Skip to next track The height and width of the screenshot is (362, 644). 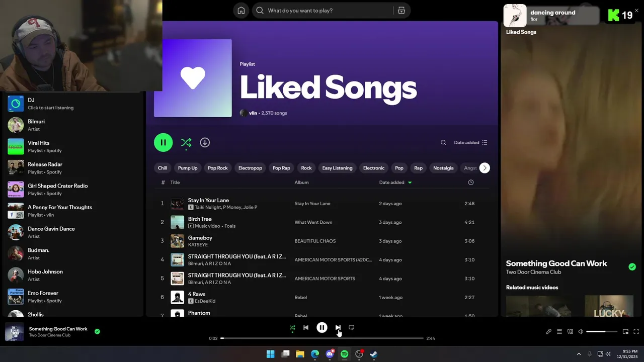click(x=338, y=327)
